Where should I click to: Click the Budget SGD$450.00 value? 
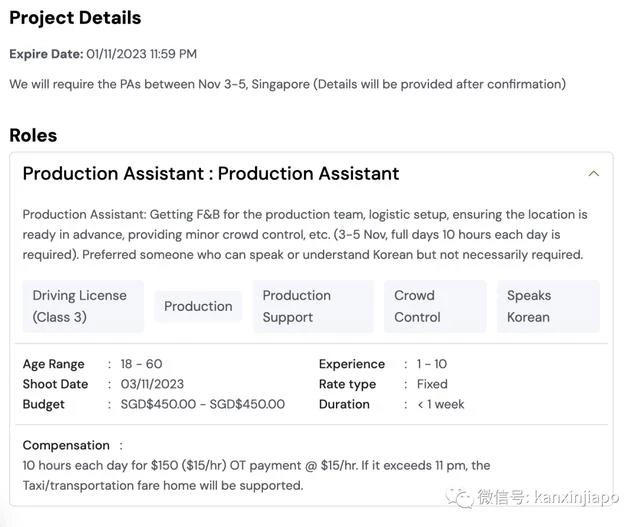[x=202, y=404]
